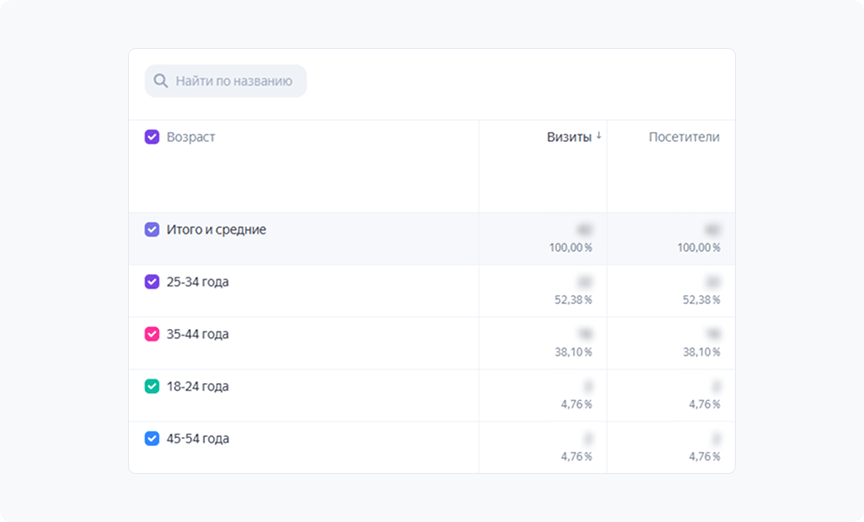Toggle the pink 35-44 года checkbox

coord(152,334)
